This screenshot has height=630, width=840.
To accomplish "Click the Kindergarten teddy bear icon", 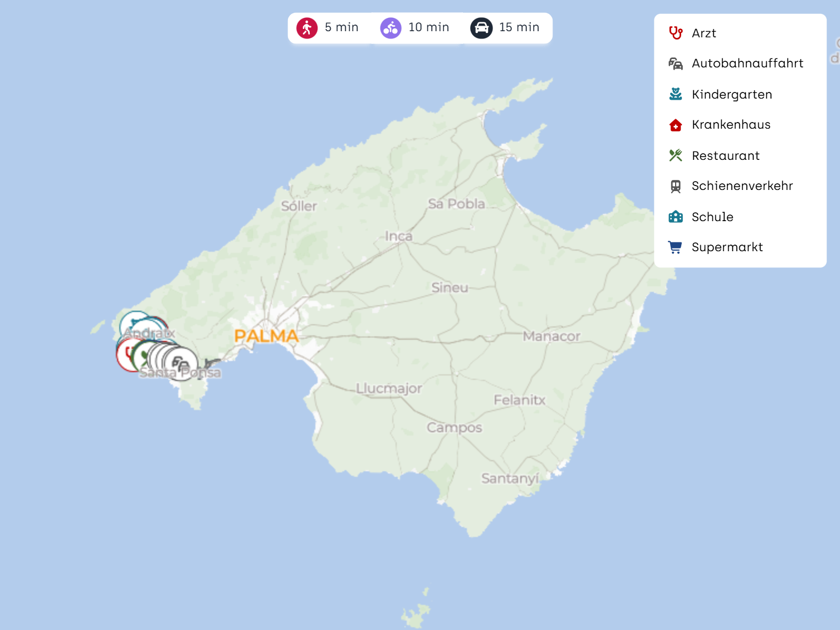I will point(675,94).
